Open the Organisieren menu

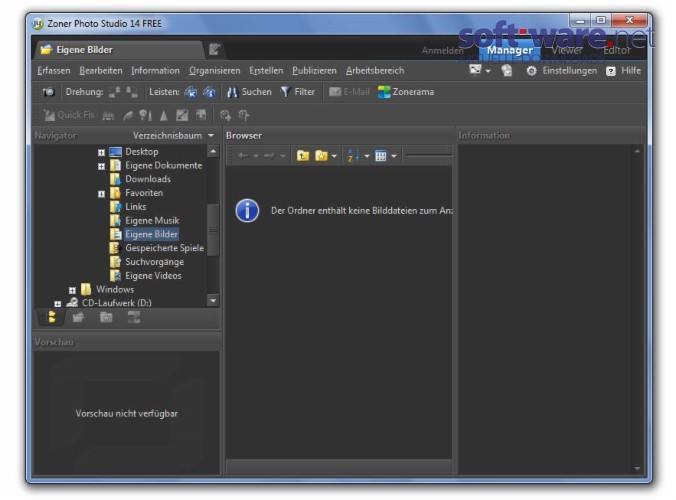tap(214, 70)
